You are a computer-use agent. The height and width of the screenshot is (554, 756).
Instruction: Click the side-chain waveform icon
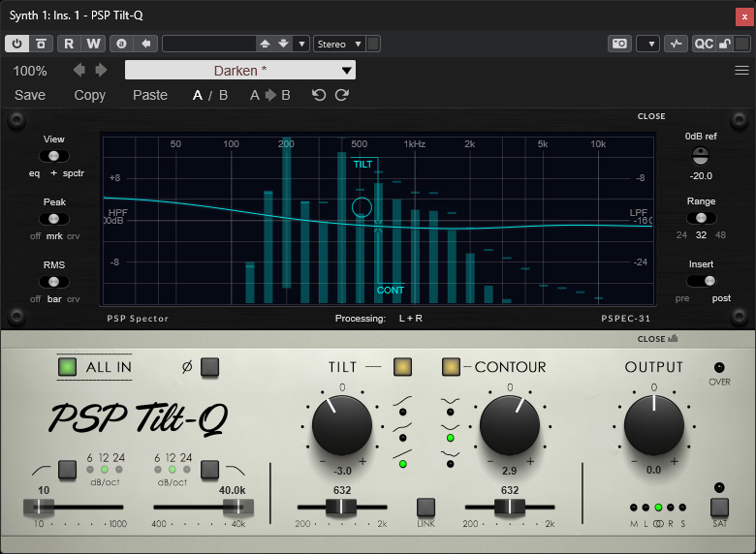click(676, 44)
